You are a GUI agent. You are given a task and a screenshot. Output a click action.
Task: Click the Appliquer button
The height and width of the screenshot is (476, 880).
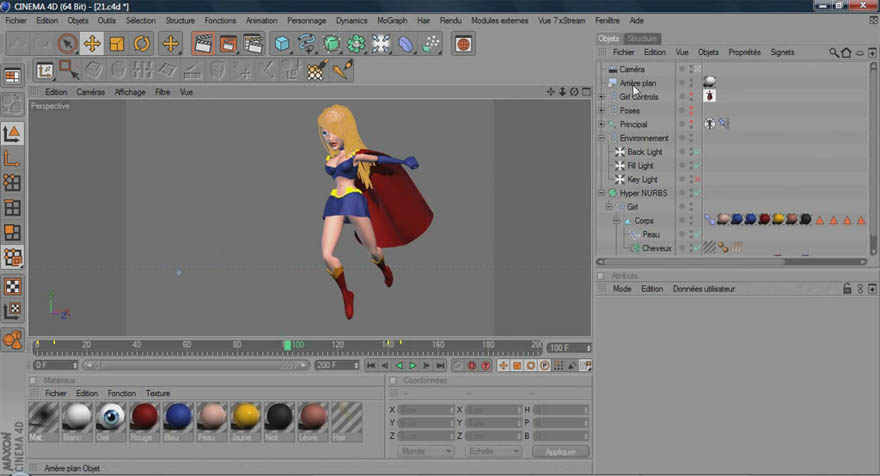560,451
